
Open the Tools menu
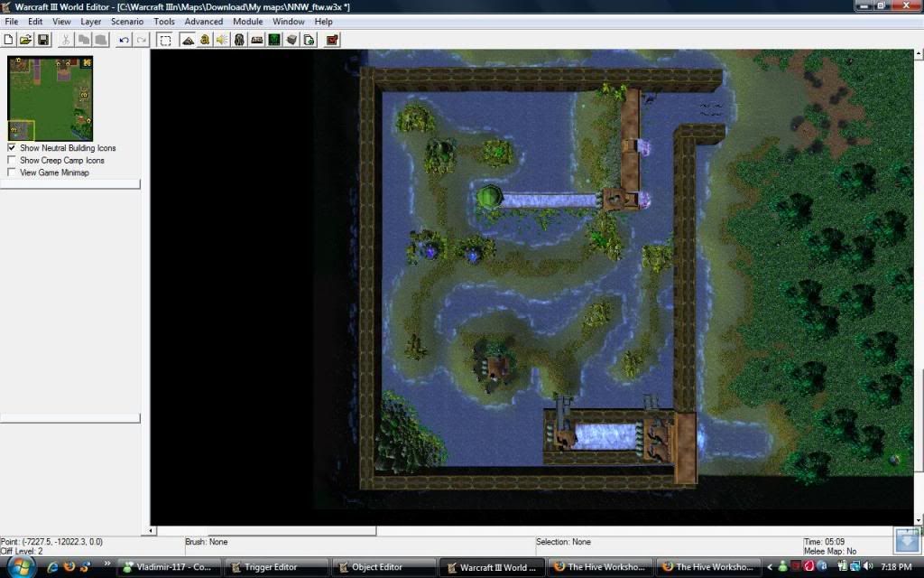coord(164,22)
